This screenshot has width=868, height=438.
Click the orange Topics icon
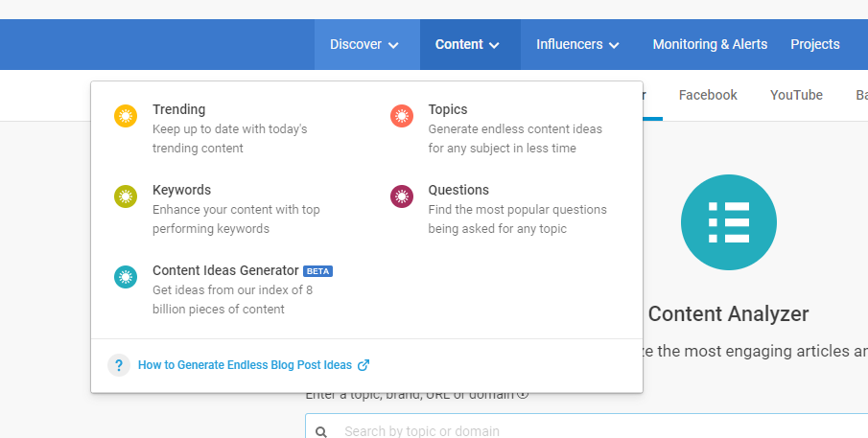click(x=402, y=117)
